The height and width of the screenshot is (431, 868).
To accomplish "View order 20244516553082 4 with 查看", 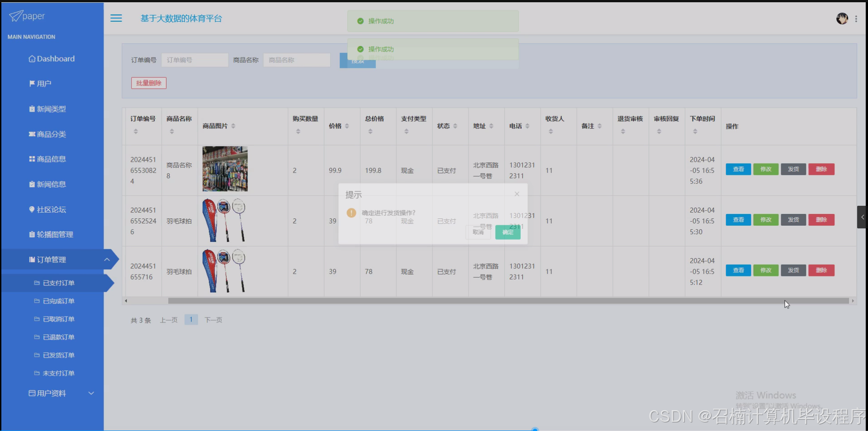I will coord(738,169).
